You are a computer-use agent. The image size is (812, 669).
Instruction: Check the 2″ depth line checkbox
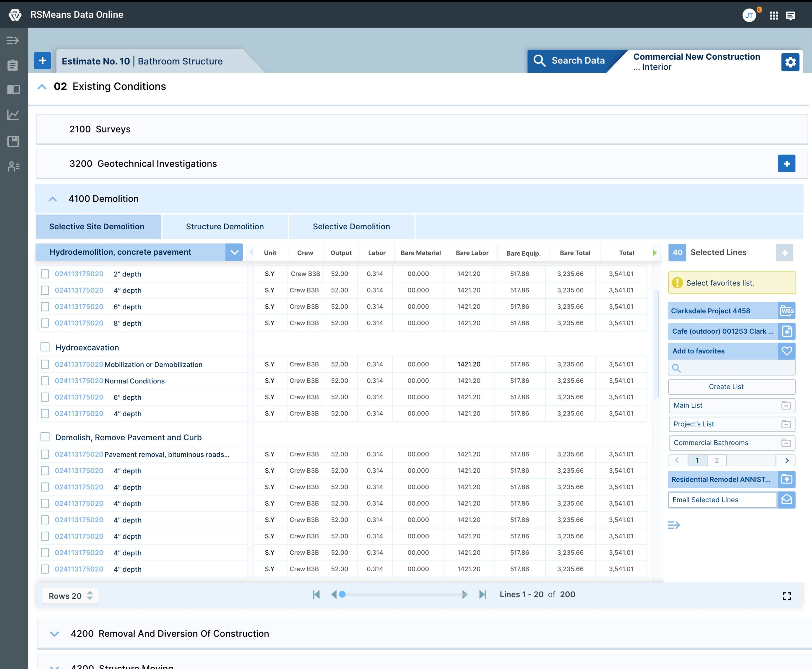point(45,274)
